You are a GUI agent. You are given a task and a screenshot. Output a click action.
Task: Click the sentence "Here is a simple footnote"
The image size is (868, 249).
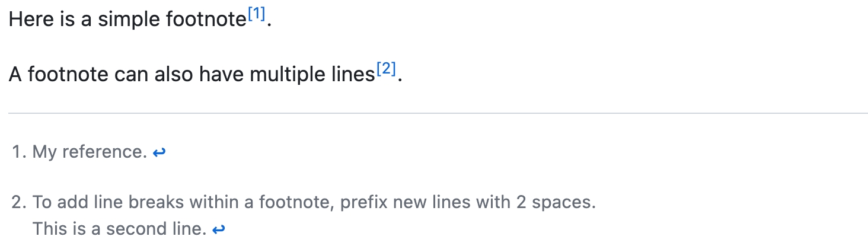127,21
